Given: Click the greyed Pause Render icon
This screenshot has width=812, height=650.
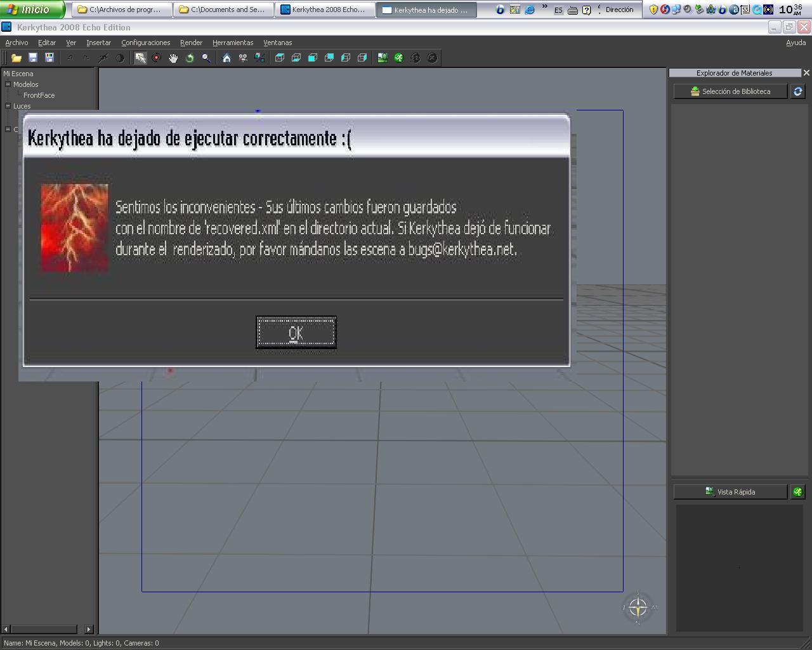Looking at the screenshot, I should [x=416, y=58].
